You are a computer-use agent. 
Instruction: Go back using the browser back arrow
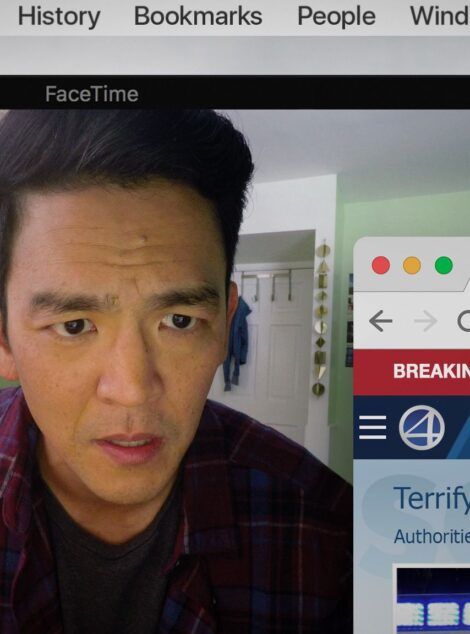[381, 321]
